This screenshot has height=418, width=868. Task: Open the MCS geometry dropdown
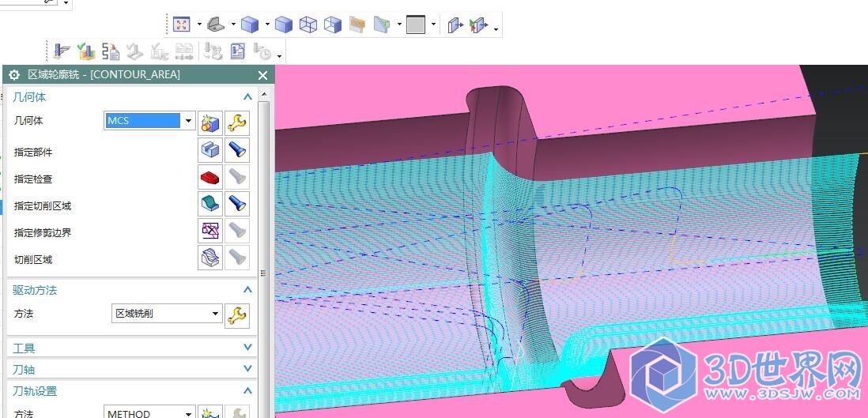point(188,121)
